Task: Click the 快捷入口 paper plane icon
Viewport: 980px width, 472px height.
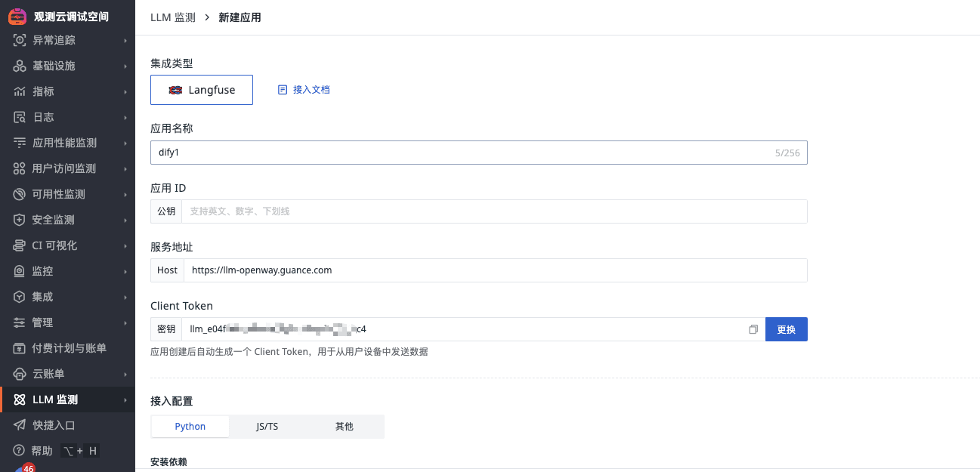Action: coord(20,425)
